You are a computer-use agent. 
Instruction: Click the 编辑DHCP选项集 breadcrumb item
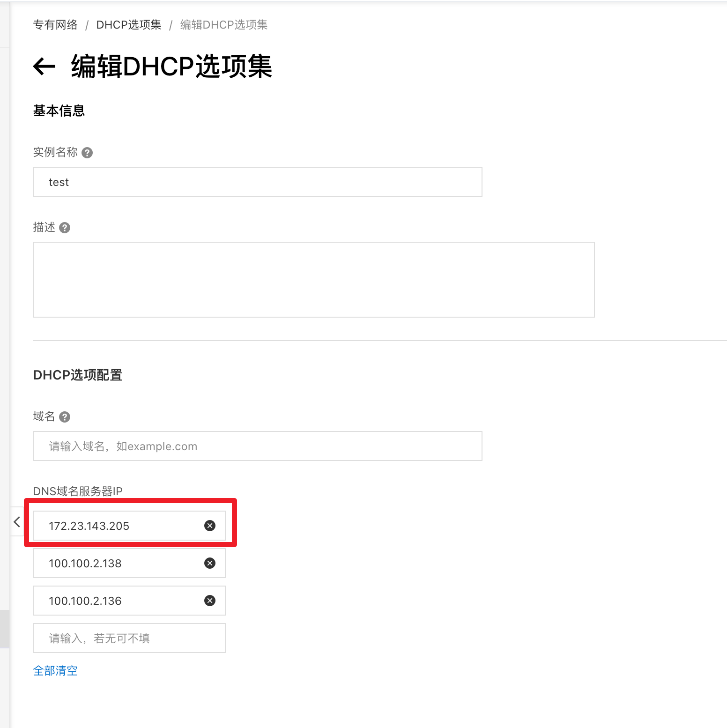pyautogui.click(x=224, y=25)
